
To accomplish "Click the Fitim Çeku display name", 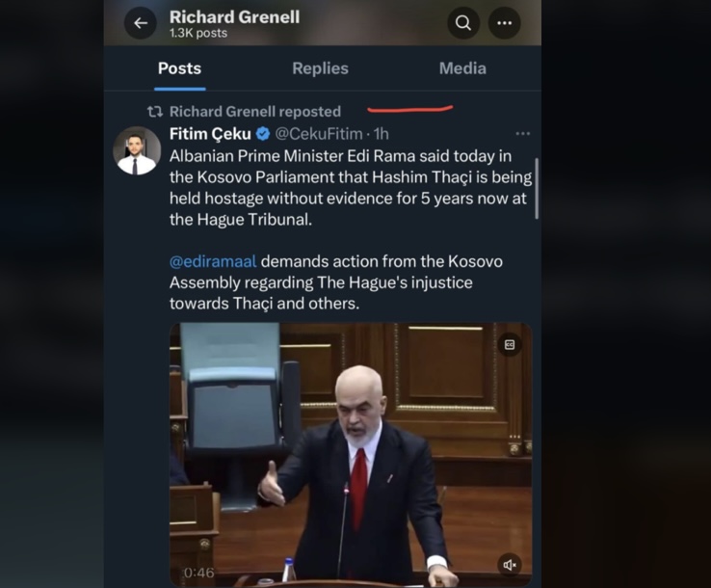I will pos(210,134).
